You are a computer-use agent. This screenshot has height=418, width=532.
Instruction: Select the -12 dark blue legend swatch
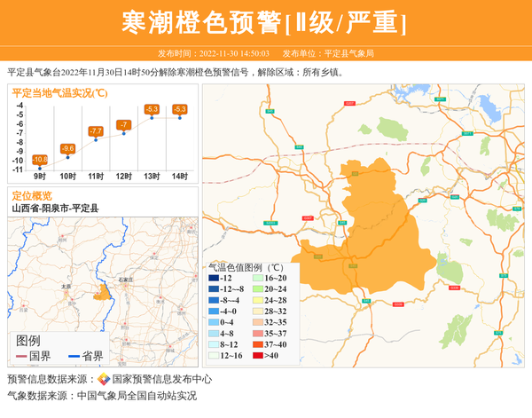point(214,279)
